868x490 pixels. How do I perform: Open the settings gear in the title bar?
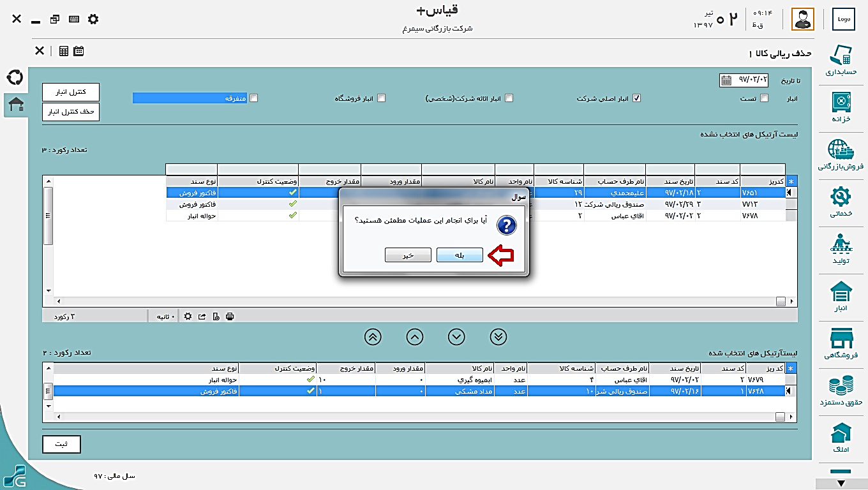click(x=93, y=19)
